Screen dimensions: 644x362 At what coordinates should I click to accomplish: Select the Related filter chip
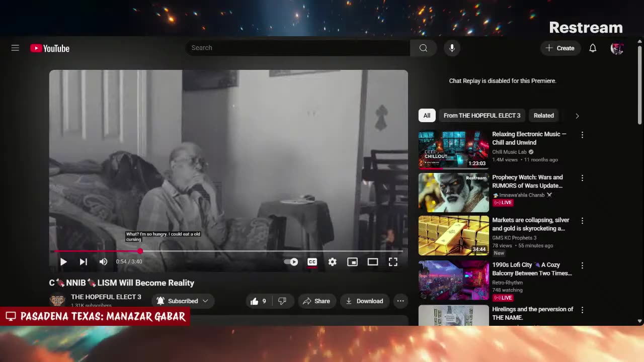[x=543, y=115]
